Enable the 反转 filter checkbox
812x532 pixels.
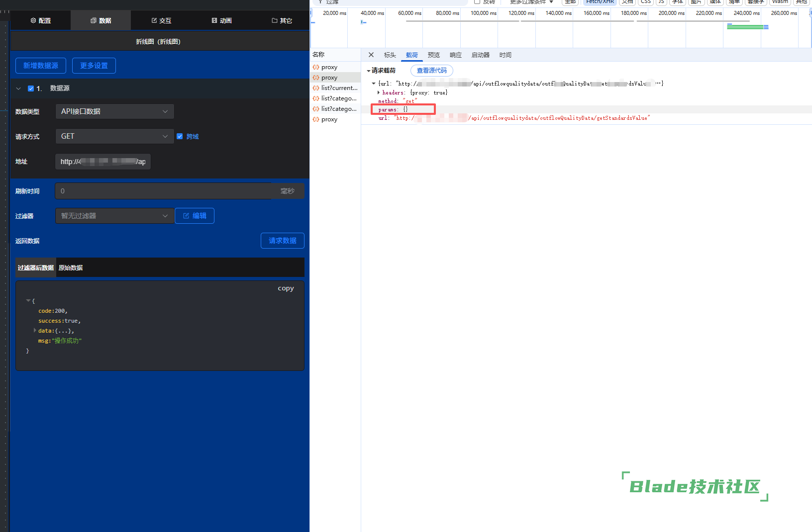click(x=477, y=2)
